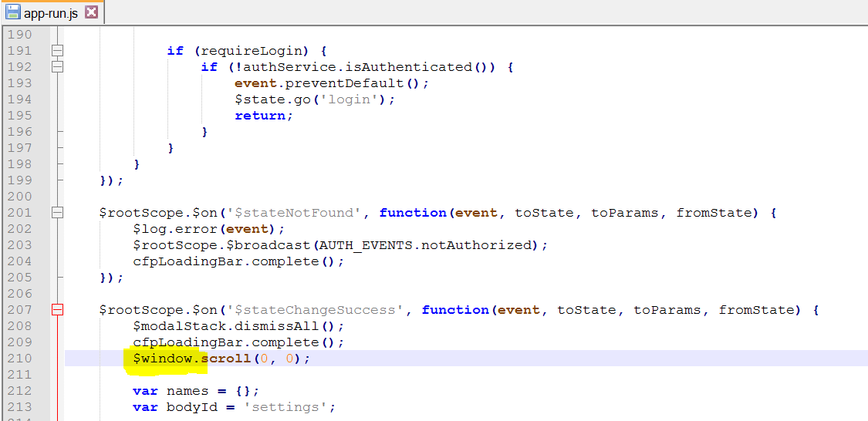Screen dimensions: 868x421
Task: Click 'var names = {}' declaration
Action: click(196, 391)
